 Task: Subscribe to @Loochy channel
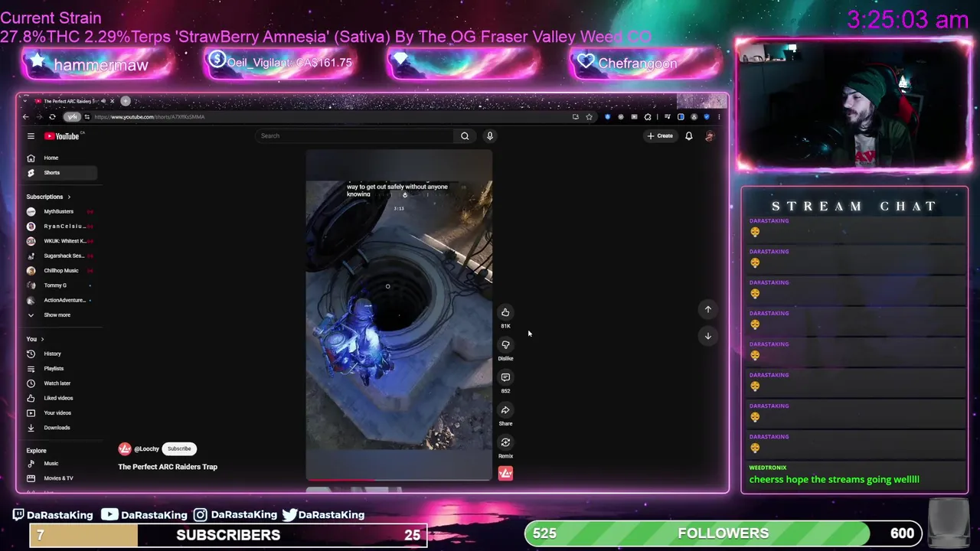179,449
